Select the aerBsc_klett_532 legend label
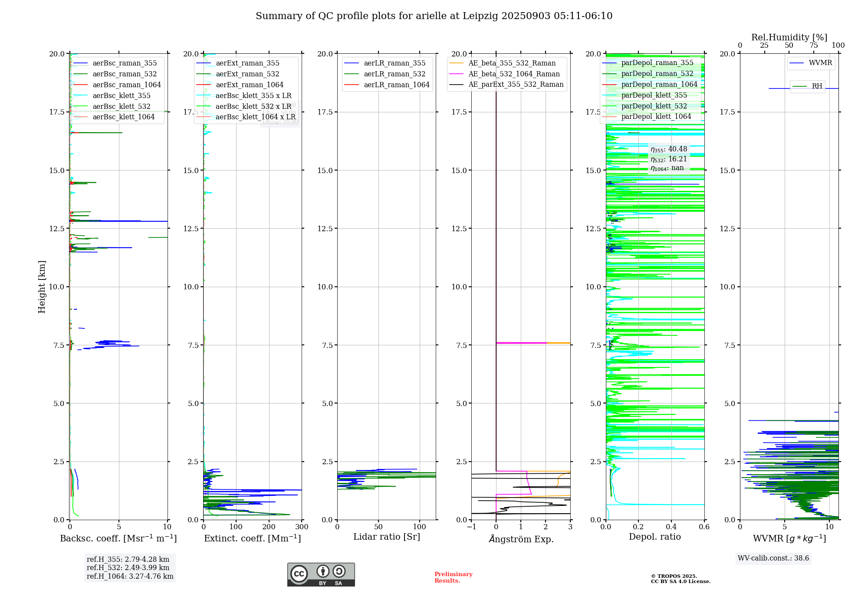The image size is (868, 590). 122,106
